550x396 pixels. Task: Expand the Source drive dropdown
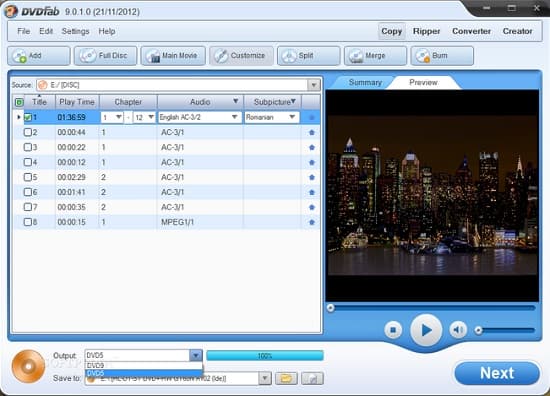tap(314, 85)
